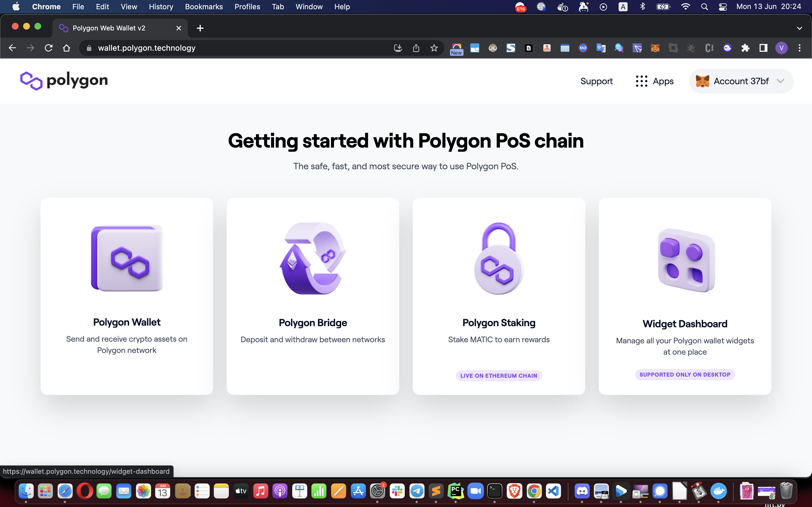Click the Polygon logo in header
Viewport: 812px width, 507px height.
click(x=64, y=81)
